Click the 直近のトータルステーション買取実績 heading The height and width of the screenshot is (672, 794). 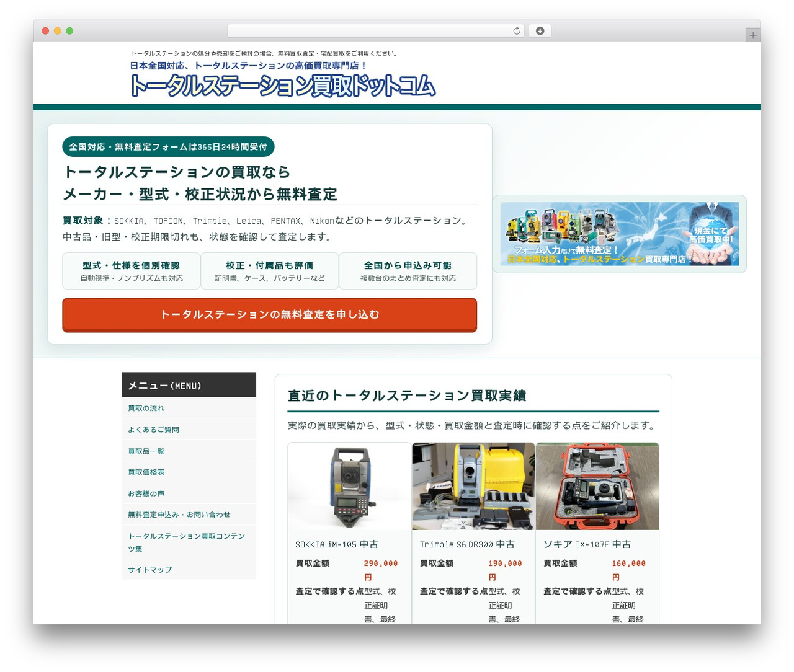pyautogui.click(x=407, y=396)
